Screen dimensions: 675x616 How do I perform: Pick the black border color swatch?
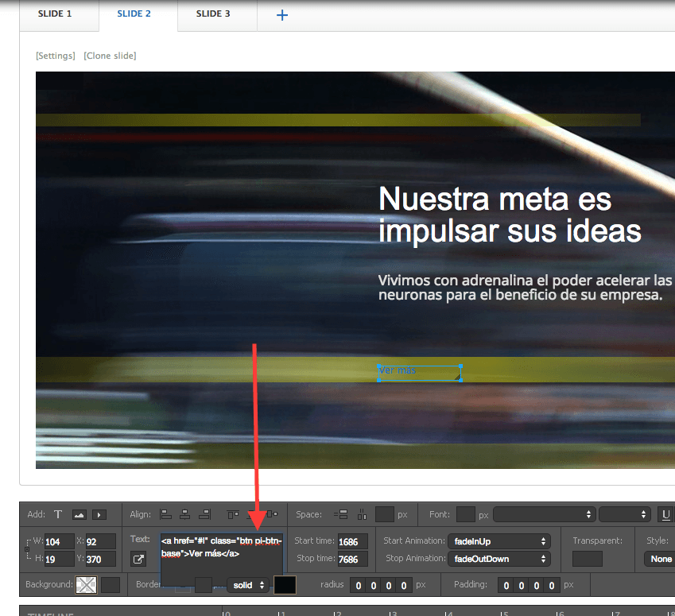point(285,585)
